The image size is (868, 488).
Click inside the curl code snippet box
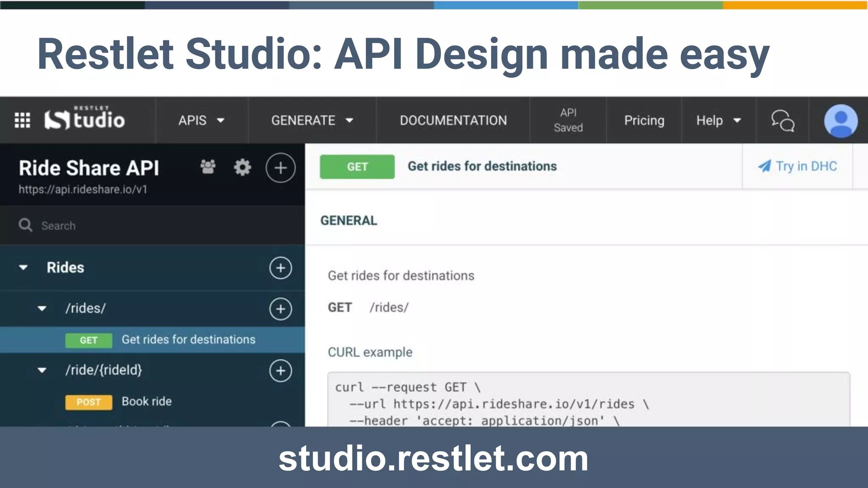pos(589,399)
